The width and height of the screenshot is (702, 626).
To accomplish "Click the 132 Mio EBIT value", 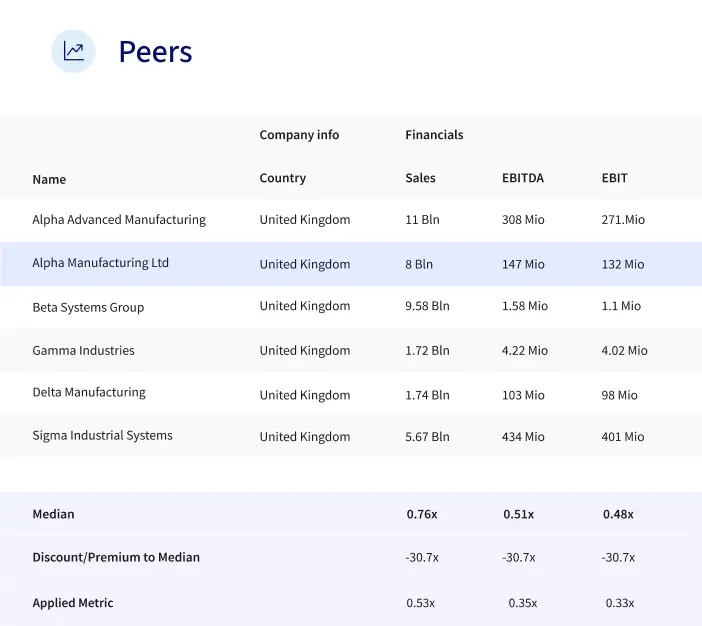I will [623, 264].
